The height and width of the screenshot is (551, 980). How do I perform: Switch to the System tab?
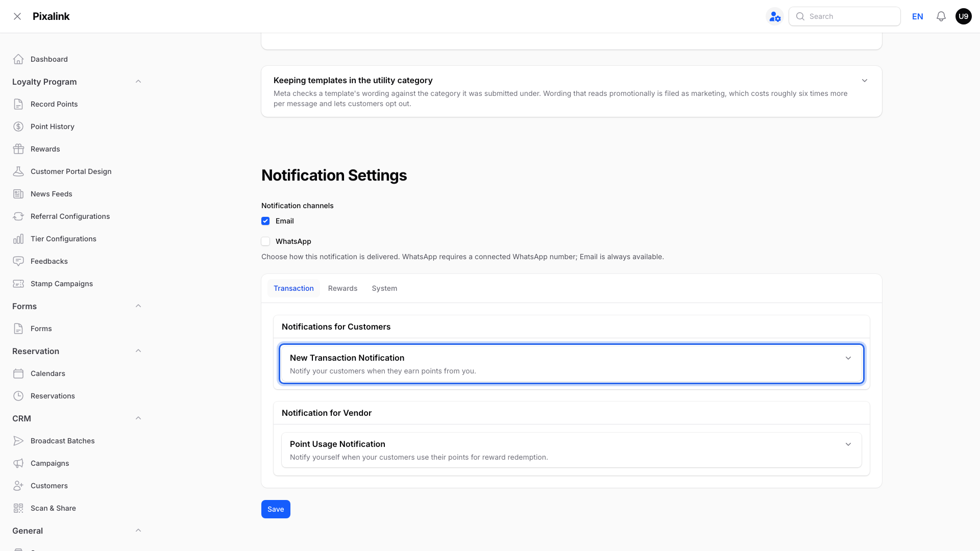coord(384,288)
